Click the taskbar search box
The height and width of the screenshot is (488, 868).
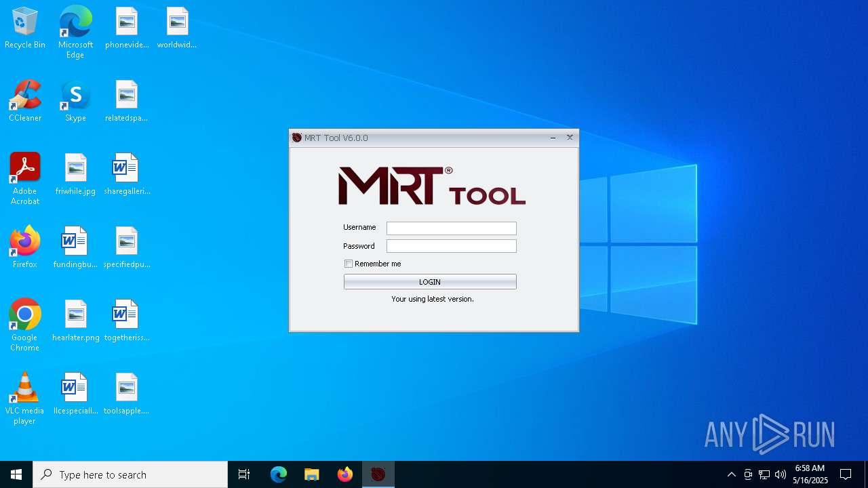click(130, 474)
